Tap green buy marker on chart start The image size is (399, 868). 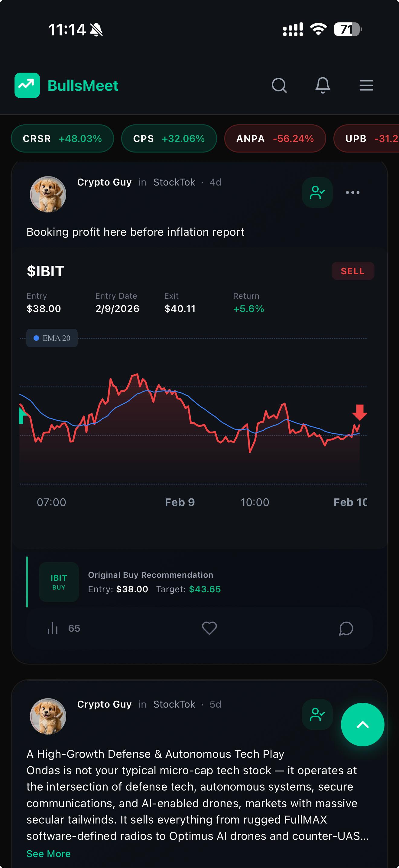click(23, 415)
